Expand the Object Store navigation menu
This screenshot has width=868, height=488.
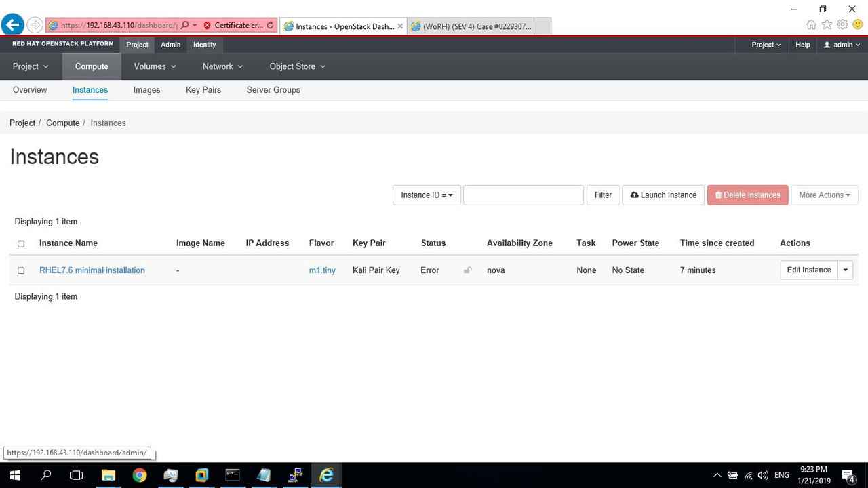click(297, 66)
